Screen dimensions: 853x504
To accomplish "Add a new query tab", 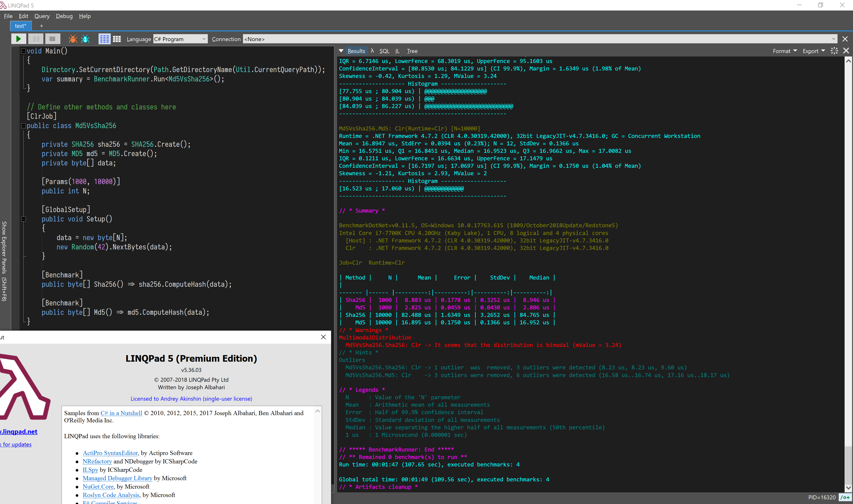I will (x=42, y=26).
